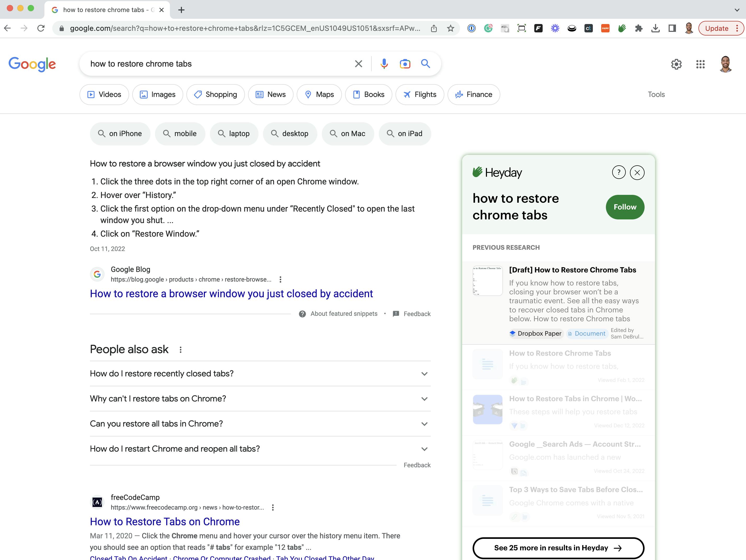Open draft document thumbnail in Heyday panel
The height and width of the screenshot is (560, 746).
[487, 281]
